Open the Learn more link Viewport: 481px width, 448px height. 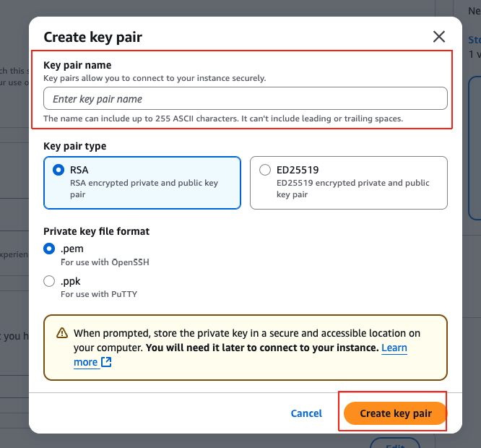click(x=394, y=348)
